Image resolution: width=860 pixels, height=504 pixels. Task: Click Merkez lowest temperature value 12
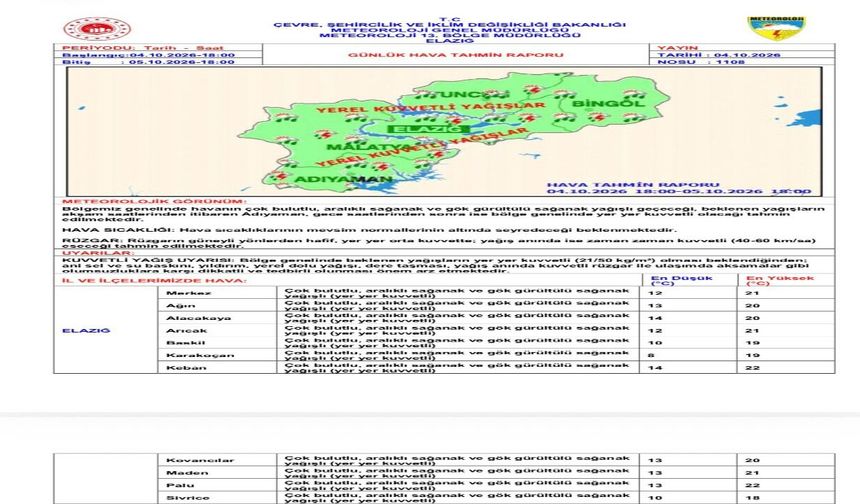click(x=655, y=293)
